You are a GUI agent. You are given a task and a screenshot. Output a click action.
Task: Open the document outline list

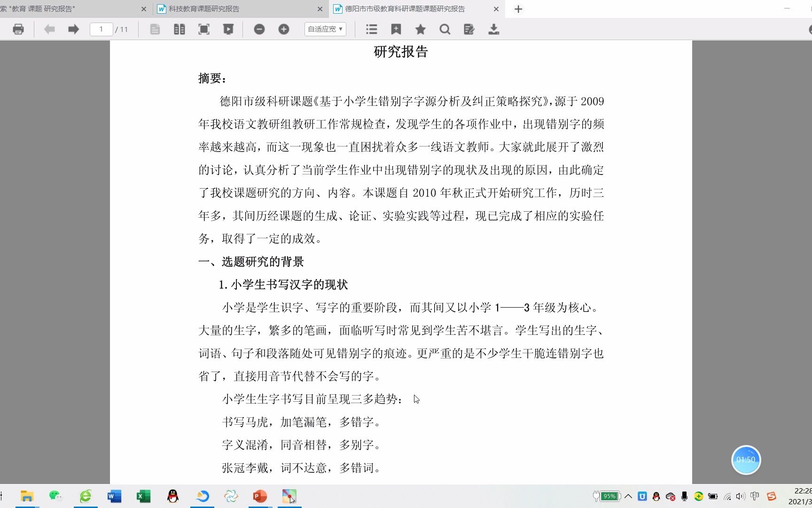coord(371,29)
